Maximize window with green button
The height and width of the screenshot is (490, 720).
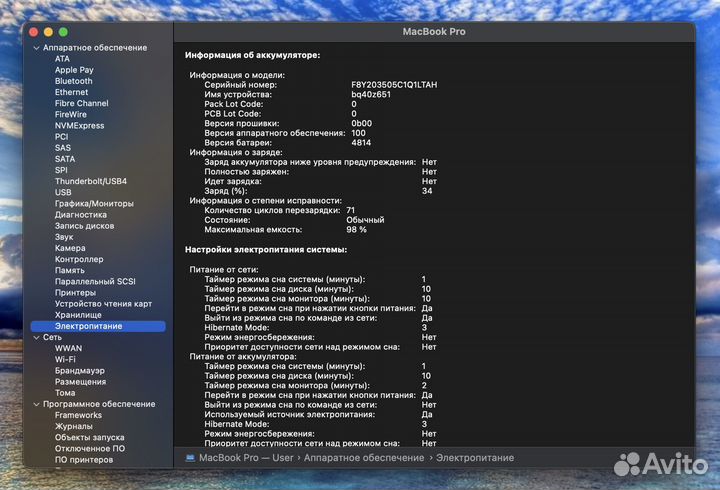click(63, 32)
